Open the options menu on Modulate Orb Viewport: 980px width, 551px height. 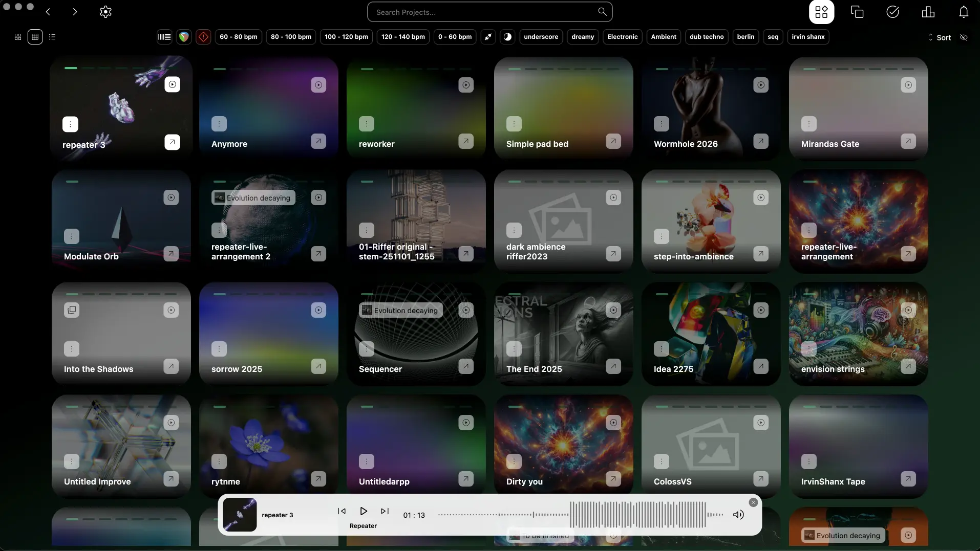point(72,236)
